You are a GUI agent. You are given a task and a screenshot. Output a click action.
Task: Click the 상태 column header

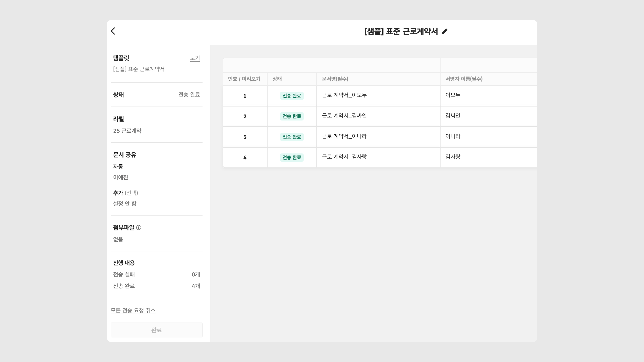(x=277, y=79)
